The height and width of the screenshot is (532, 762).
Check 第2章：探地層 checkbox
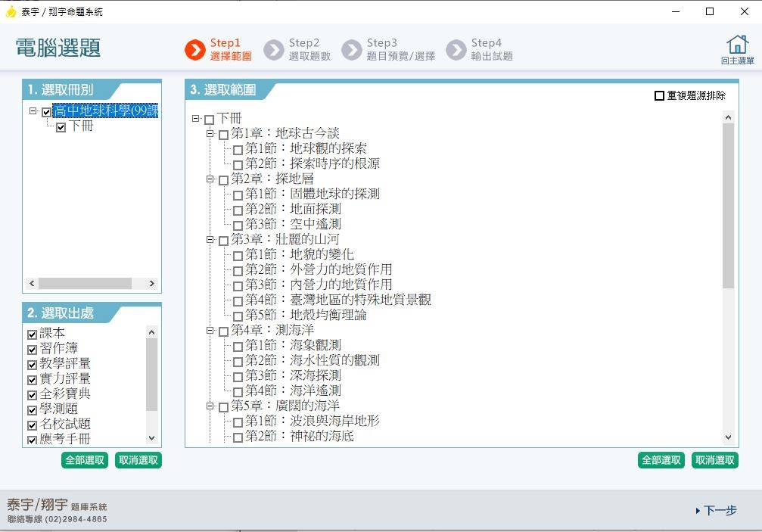[x=223, y=180]
